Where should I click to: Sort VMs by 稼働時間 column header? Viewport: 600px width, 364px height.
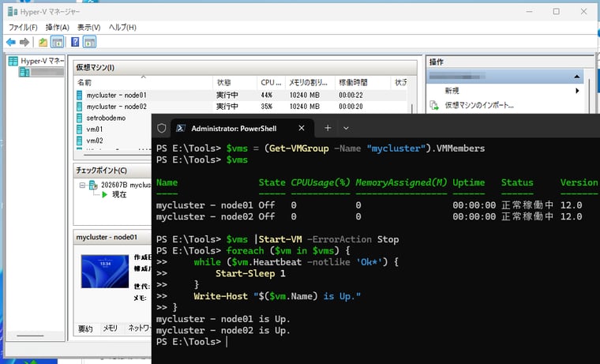362,82
